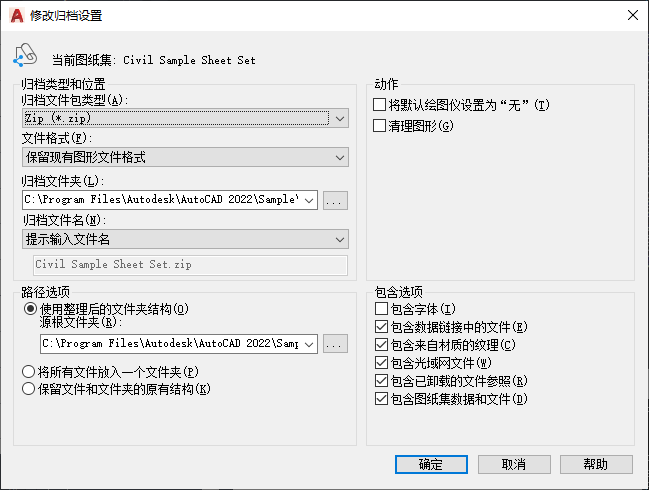Close the Modify Archive Setup dialog
The image size is (649, 490).
pyautogui.click(x=631, y=15)
